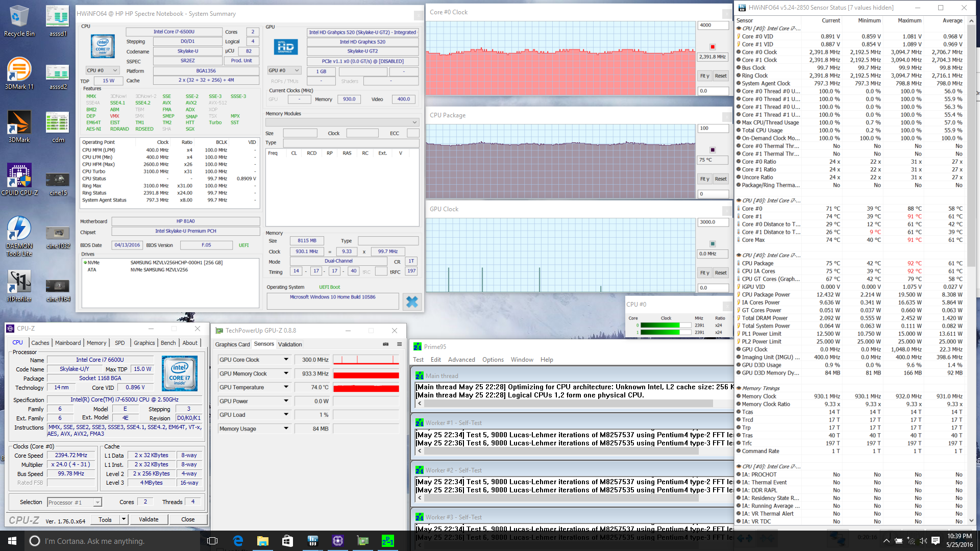Open the Advanced menu in Prime95
Viewport: 980px width, 551px height.
point(461,360)
